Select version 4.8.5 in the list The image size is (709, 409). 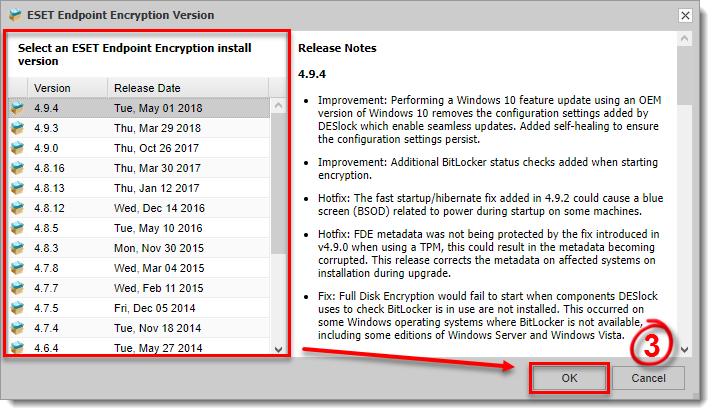139,228
